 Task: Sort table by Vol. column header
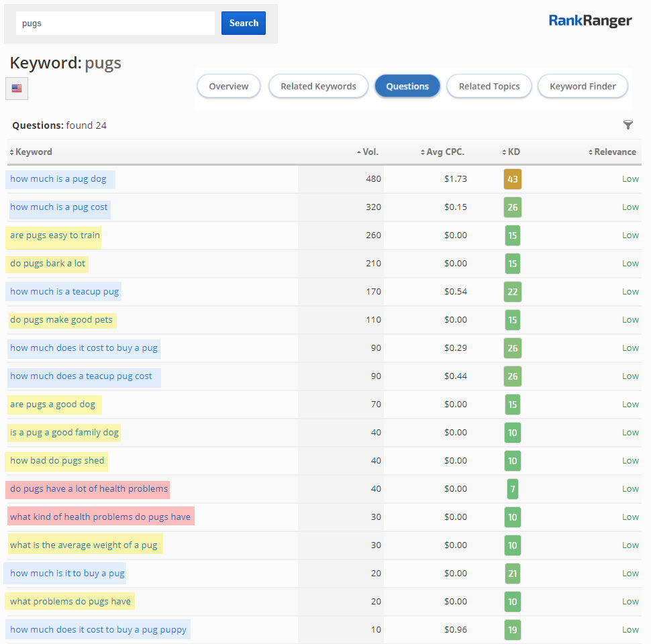pos(370,152)
